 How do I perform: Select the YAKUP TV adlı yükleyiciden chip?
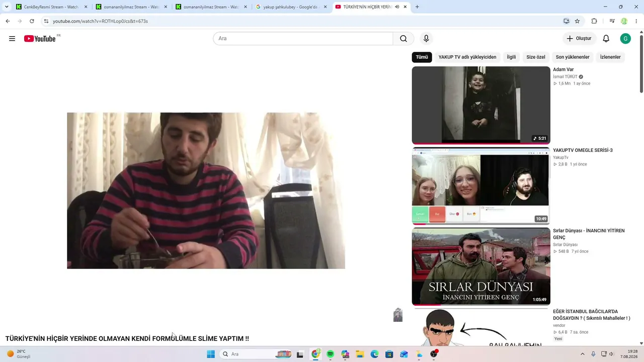pyautogui.click(x=467, y=57)
